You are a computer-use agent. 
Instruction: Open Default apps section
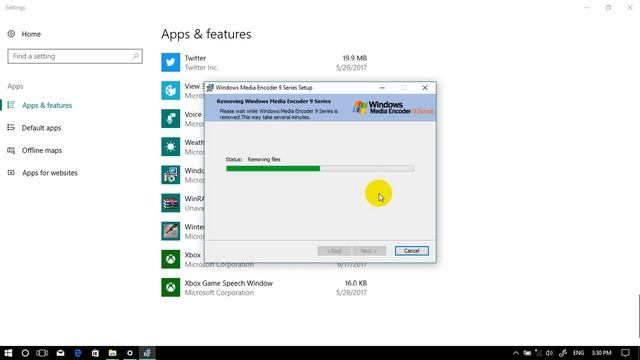[41, 128]
